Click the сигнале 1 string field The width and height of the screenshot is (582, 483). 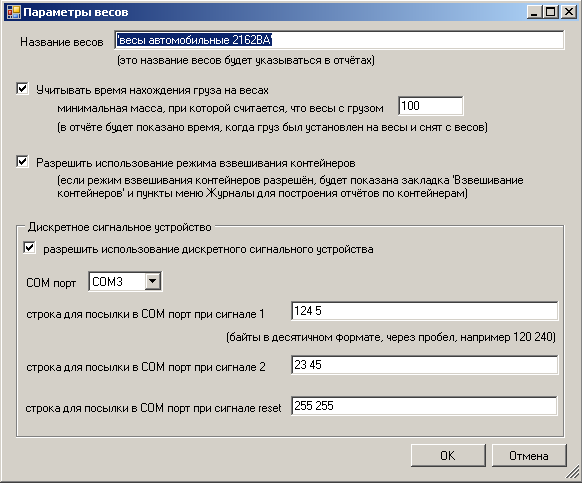[x=424, y=311]
